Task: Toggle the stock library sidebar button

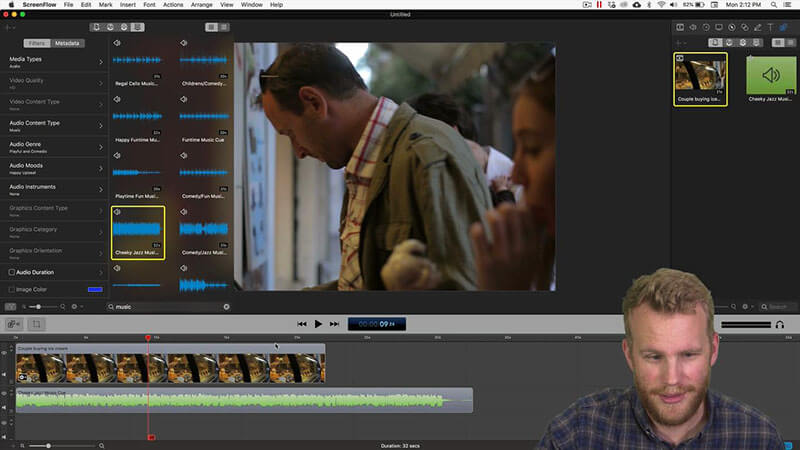Action: pos(10,307)
